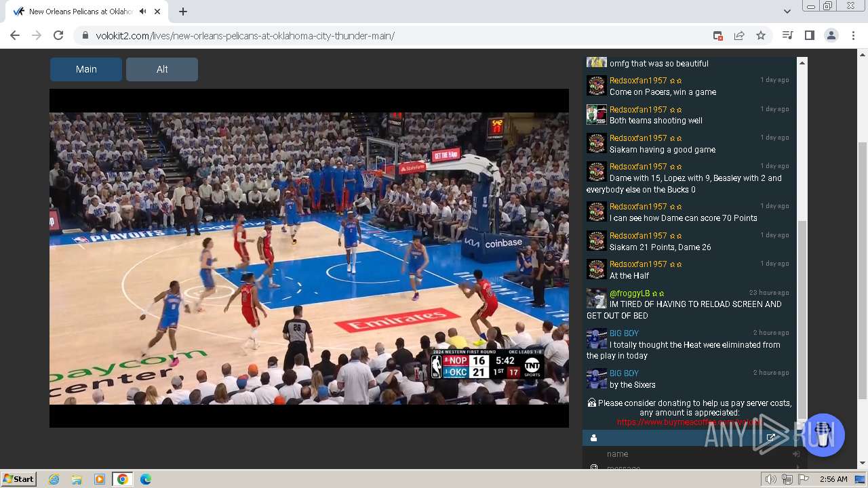Screen dimensions: 868x488
Task: Launch Internet Explorer from taskbar
Action: (x=54, y=479)
